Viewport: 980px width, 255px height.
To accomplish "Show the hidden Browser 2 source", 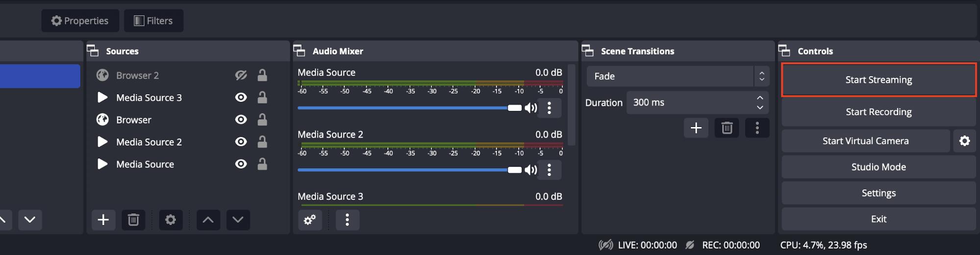I will 241,76.
